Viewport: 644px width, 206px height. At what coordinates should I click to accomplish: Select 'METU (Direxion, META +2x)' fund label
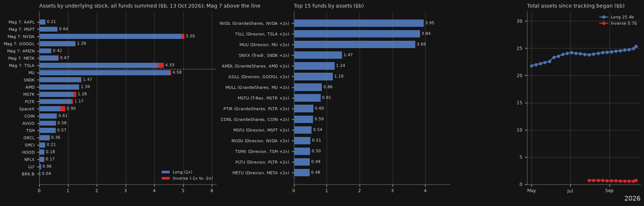261,173
